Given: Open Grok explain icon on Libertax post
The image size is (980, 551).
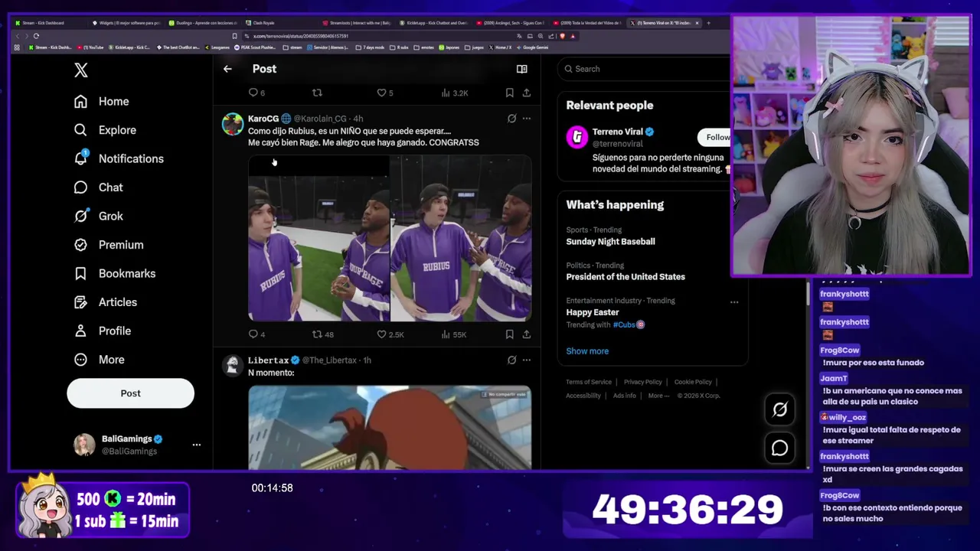Looking at the screenshot, I should (x=511, y=360).
